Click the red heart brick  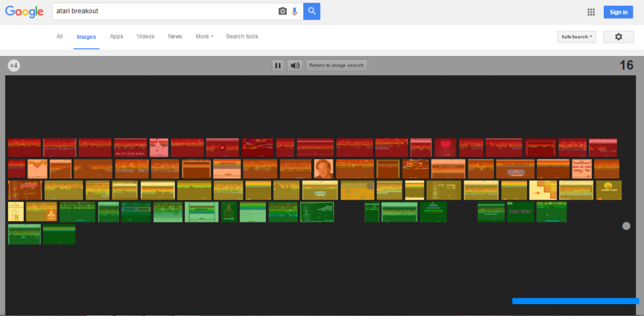(446, 148)
